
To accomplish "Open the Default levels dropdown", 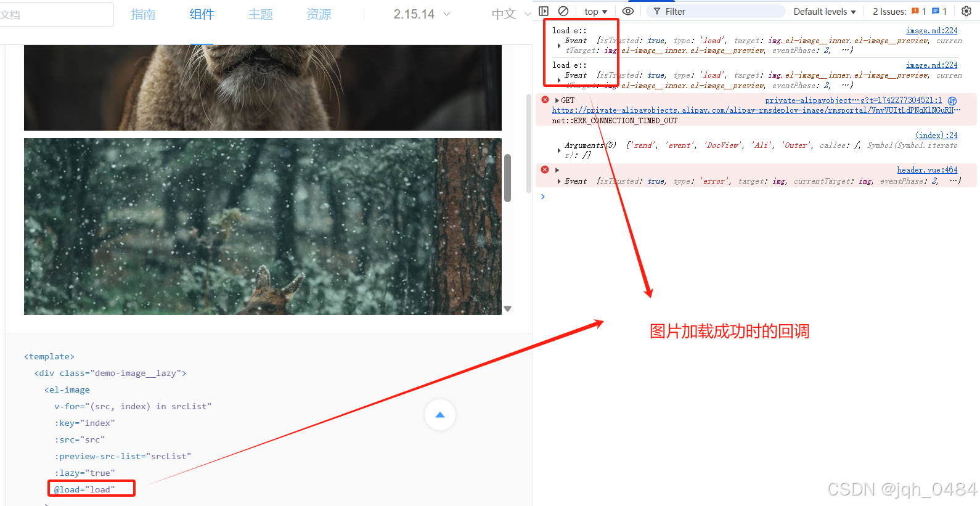I will (x=825, y=12).
